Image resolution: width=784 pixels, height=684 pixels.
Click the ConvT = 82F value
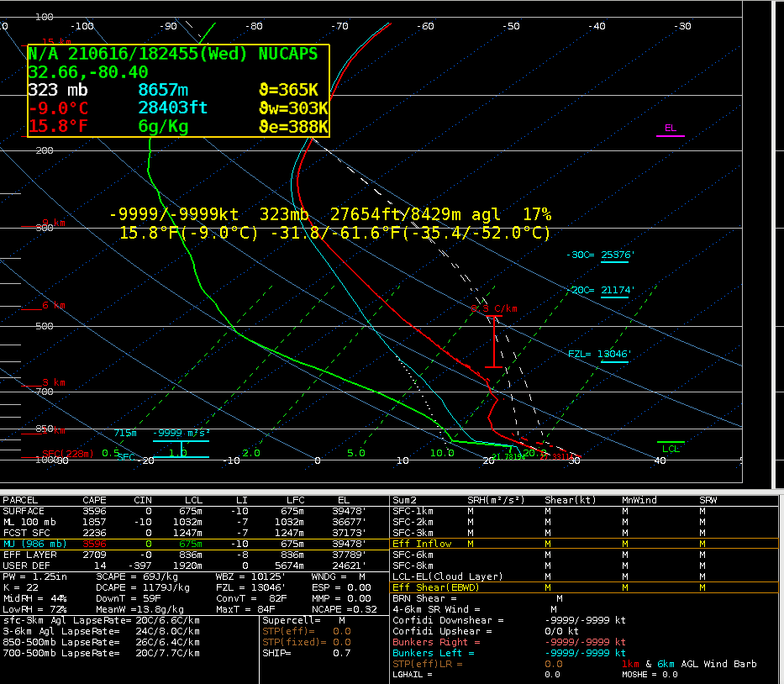(251, 598)
